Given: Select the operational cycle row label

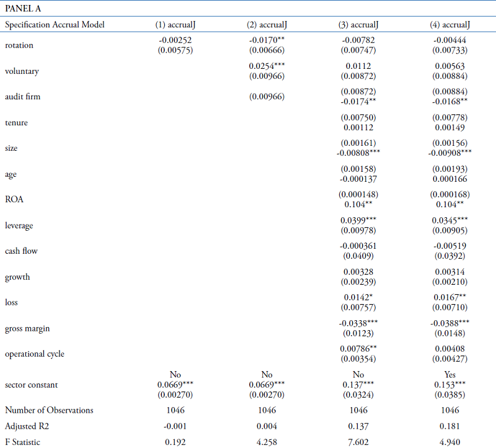Looking at the screenshot, I should 35,354.
